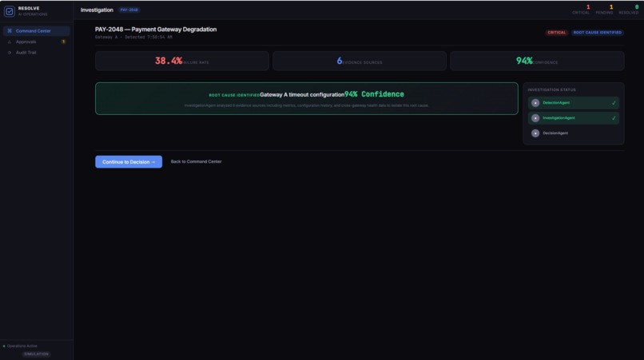Open the Approvals sidebar item

36,42
